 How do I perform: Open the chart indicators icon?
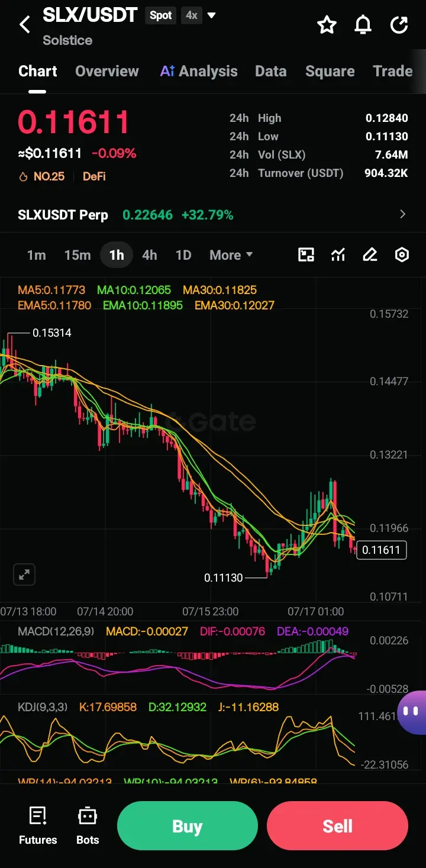338,255
